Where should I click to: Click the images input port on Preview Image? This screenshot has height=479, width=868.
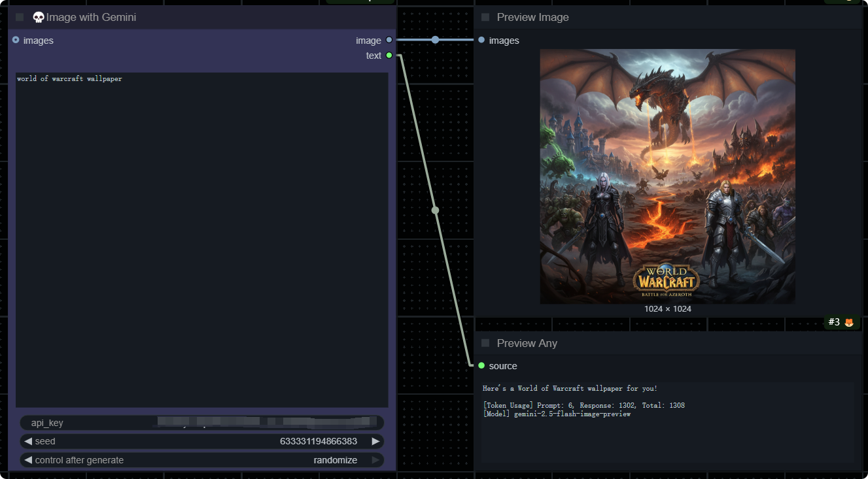(x=481, y=40)
